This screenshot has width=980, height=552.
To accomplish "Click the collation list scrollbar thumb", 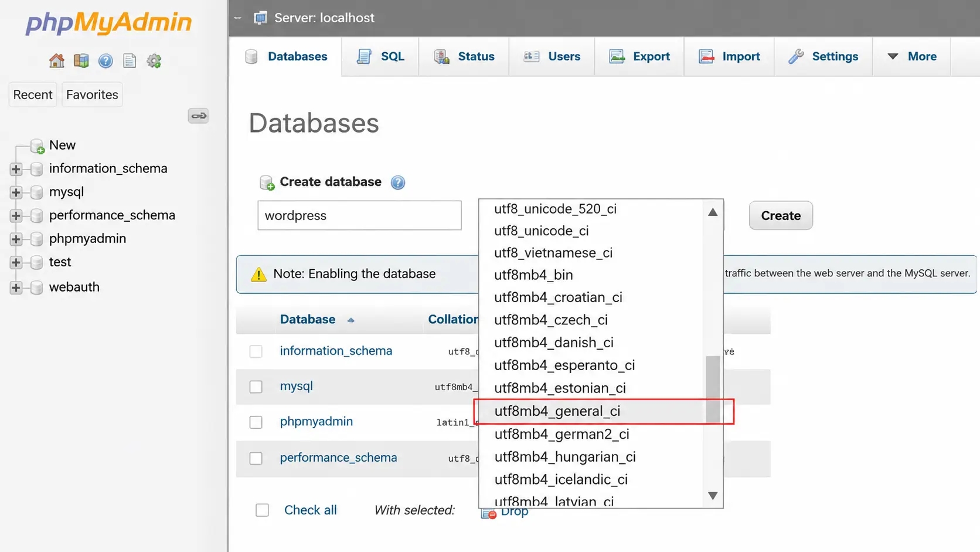I will pyautogui.click(x=713, y=390).
